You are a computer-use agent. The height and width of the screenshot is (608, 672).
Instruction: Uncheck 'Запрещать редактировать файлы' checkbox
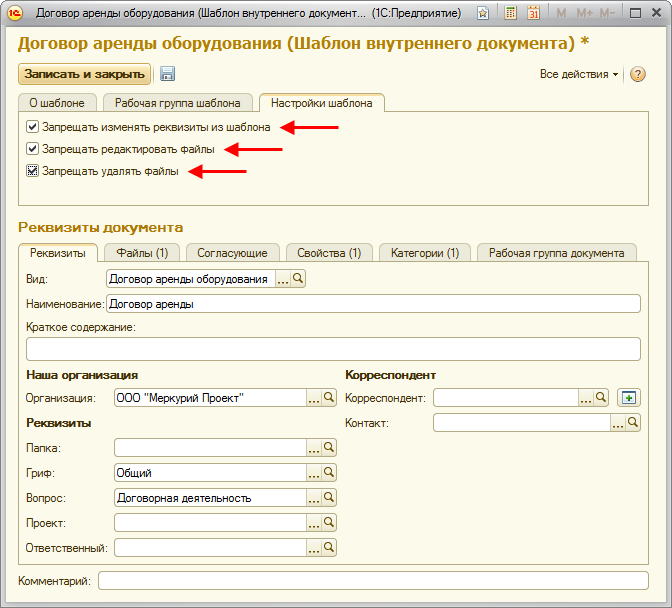tap(33, 149)
